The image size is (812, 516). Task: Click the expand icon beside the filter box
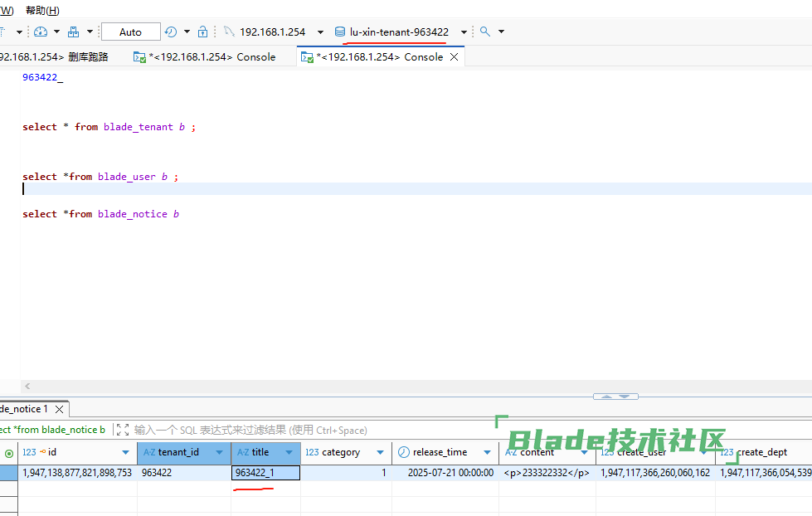click(x=123, y=430)
